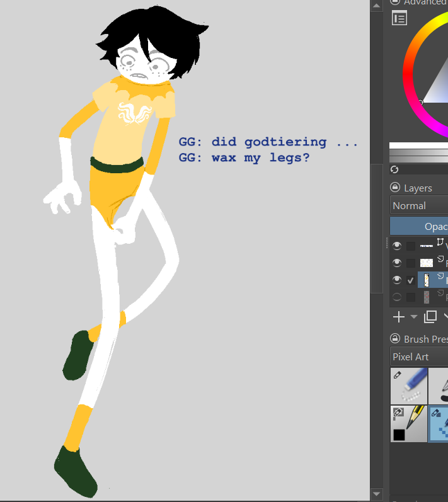This screenshot has height=502, width=448.
Task: Click the refresh icon below the shade bars
Action: (x=394, y=169)
